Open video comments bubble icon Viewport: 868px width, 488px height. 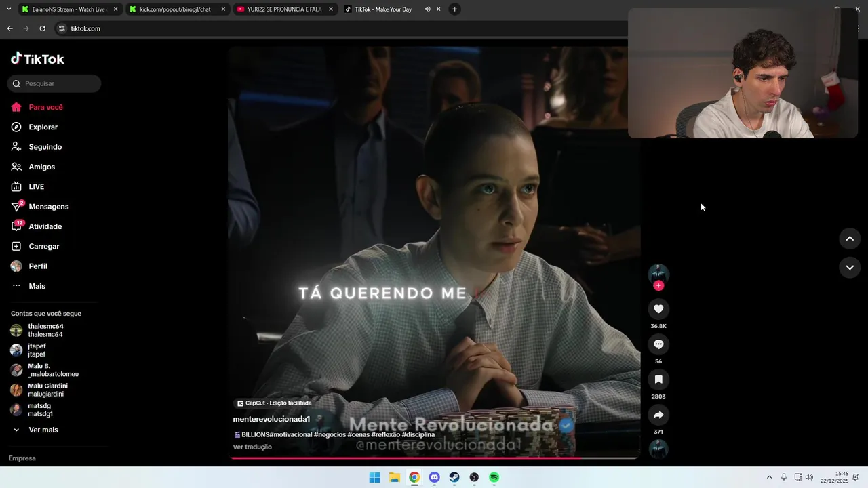click(x=658, y=344)
